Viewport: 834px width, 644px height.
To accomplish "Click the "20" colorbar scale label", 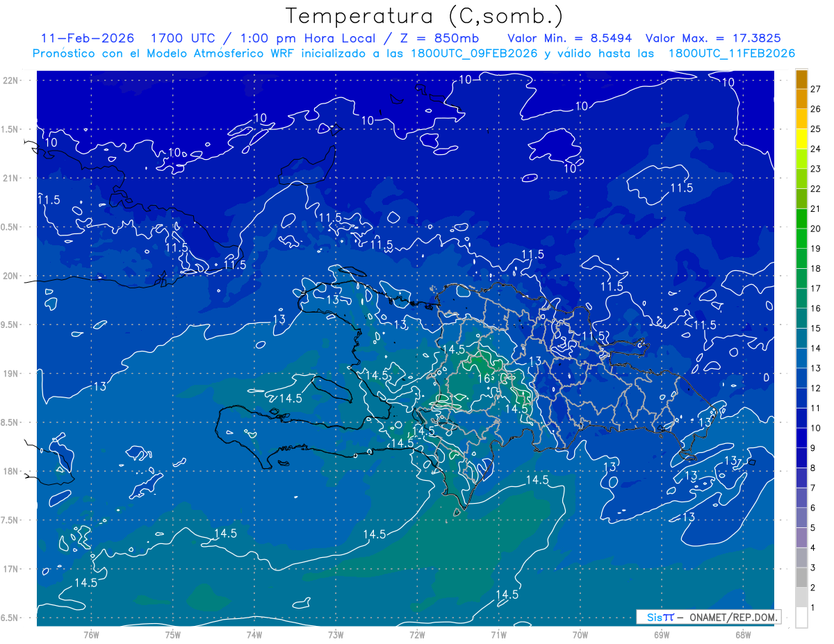I will 816,229.
